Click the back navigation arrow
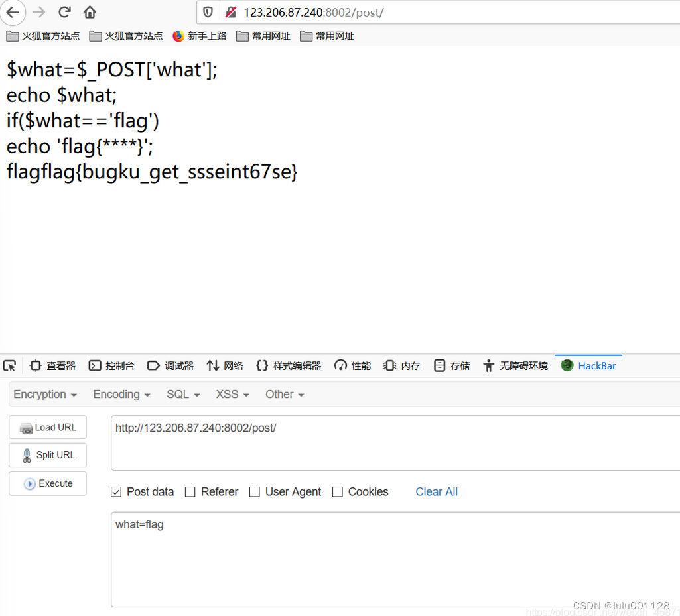The width and height of the screenshot is (680, 616). click(13, 12)
